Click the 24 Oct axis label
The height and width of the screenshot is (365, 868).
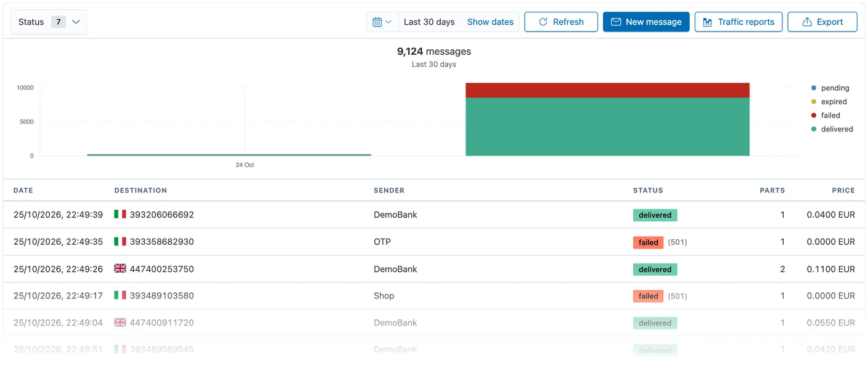tap(245, 165)
